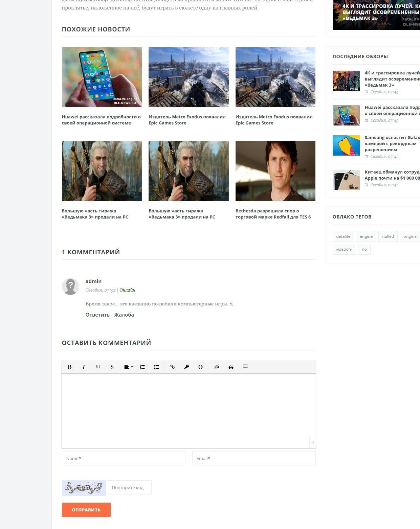Report the comment via Жалоба

point(124,315)
